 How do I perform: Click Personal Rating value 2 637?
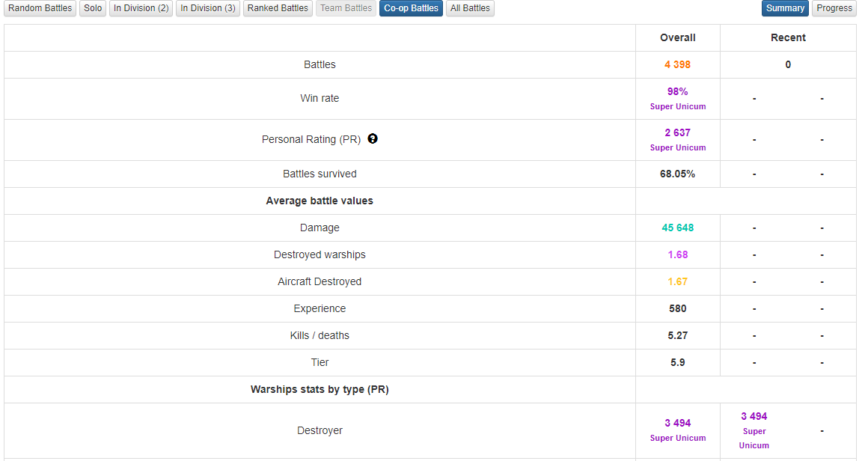pos(677,132)
